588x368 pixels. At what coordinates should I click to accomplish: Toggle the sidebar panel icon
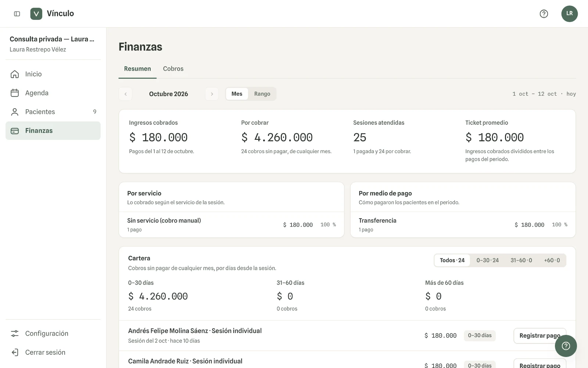17,14
